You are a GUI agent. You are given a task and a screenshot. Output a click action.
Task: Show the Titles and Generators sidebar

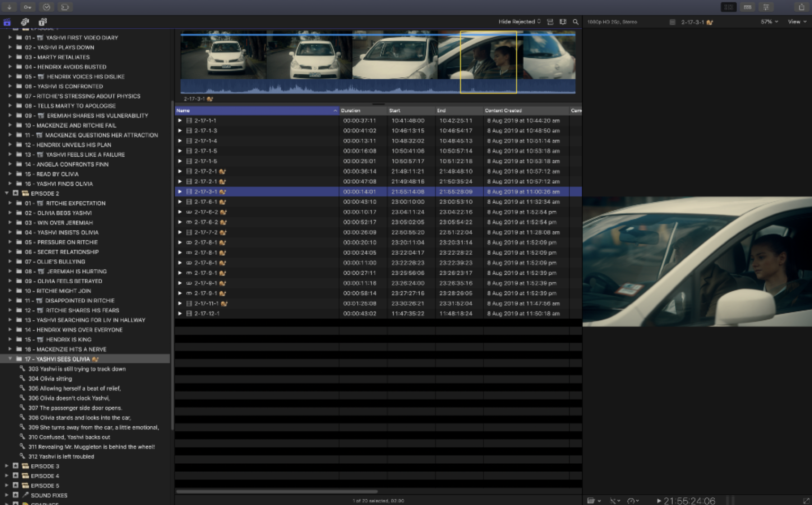[43, 22]
